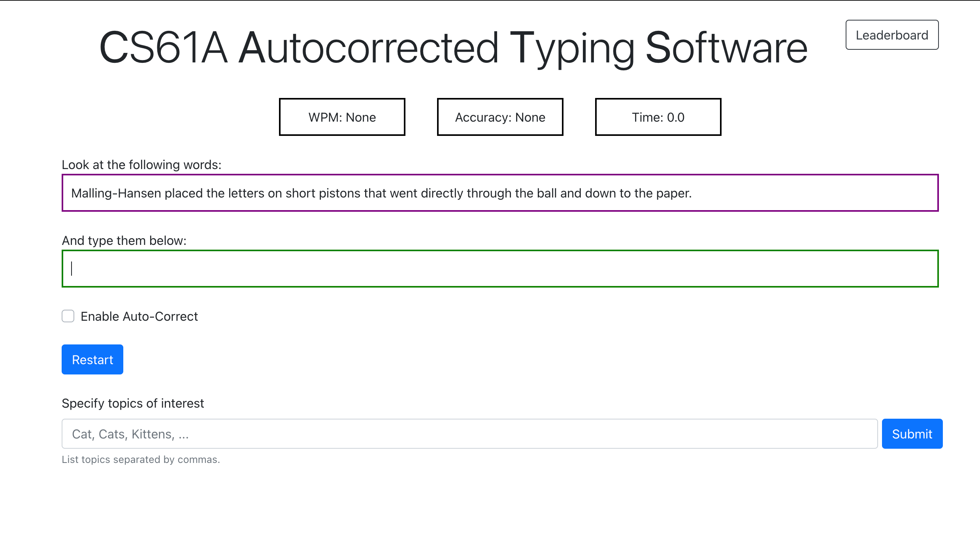Click the Enable Auto-Correct label text
Viewport: 980px width, 553px height.
point(139,316)
